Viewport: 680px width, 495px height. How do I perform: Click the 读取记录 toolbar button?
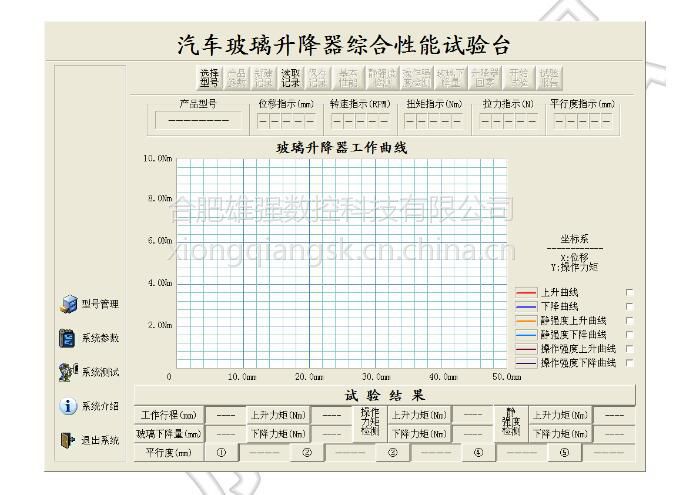290,78
